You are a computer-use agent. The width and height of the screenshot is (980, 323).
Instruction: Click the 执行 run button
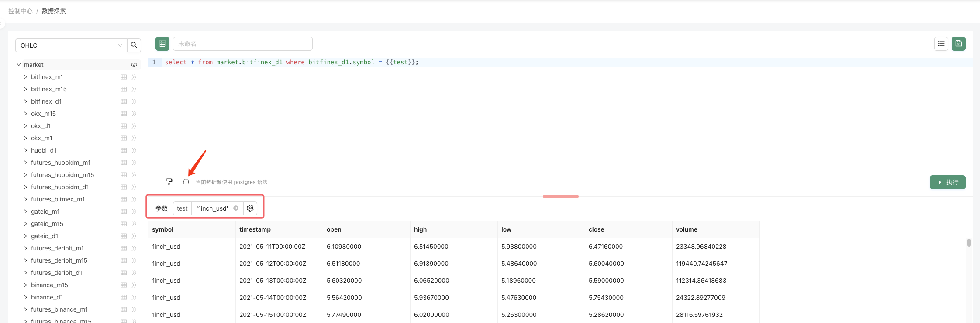coord(947,182)
